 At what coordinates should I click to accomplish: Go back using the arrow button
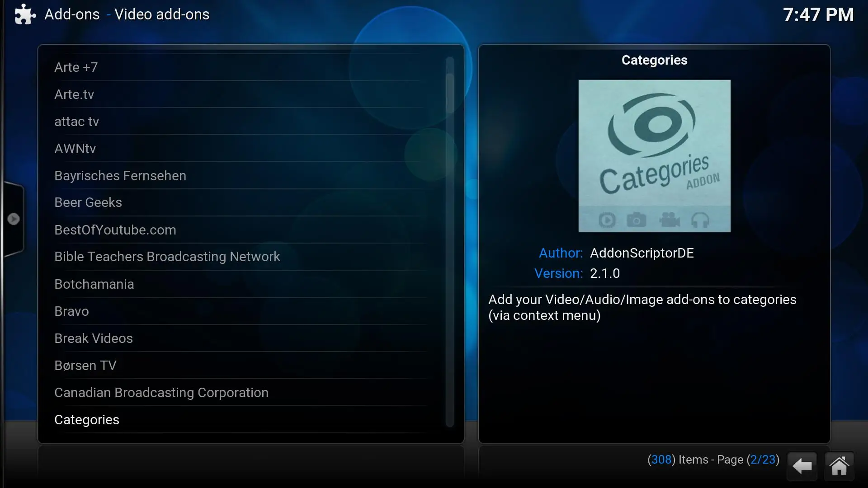tap(802, 466)
